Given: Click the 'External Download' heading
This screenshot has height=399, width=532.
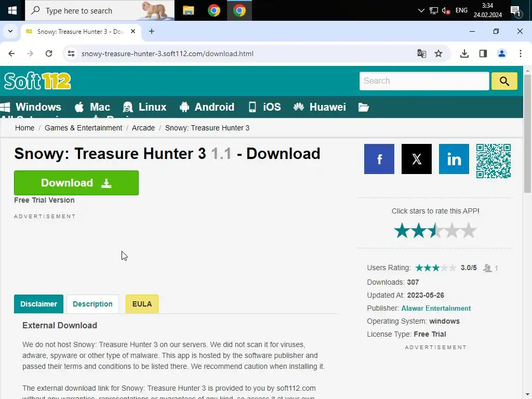Looking at the screenshot, I should pos(60,326).
